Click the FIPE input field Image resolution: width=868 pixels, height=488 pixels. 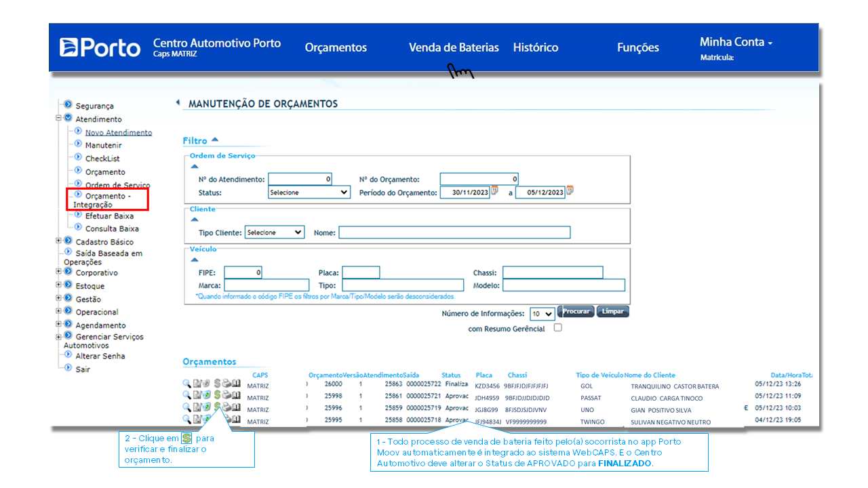[243, 272]
